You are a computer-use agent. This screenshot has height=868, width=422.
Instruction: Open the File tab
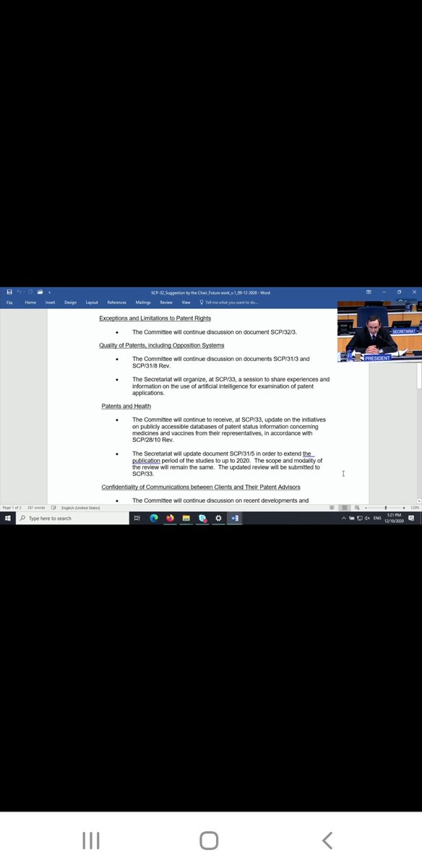pyautogui.click(x=10, y=302)
